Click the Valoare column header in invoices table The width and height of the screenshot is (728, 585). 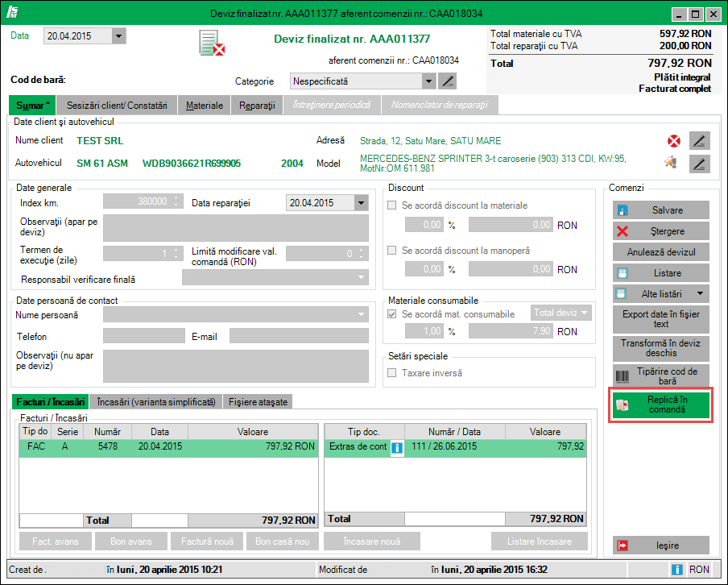coord(253,432)
